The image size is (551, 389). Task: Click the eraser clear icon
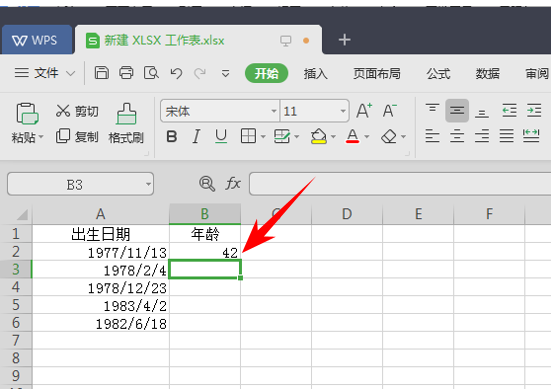[389, 136]
